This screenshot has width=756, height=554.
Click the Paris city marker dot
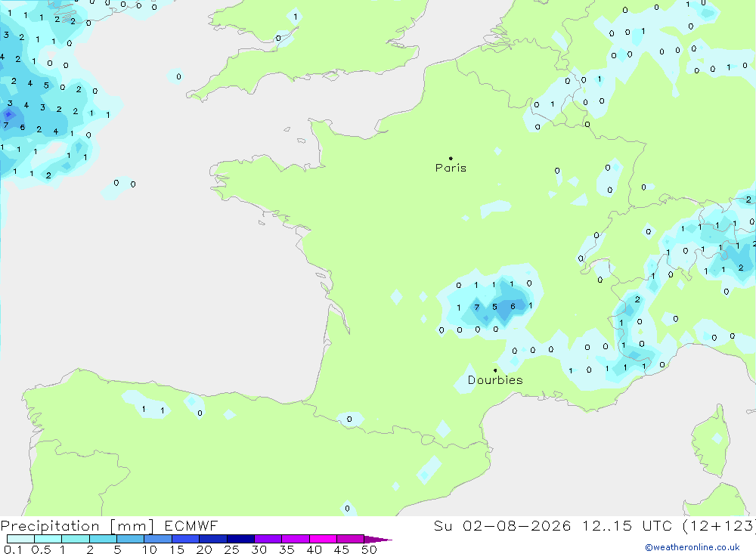pyautogui.click(x=451, y=158)
